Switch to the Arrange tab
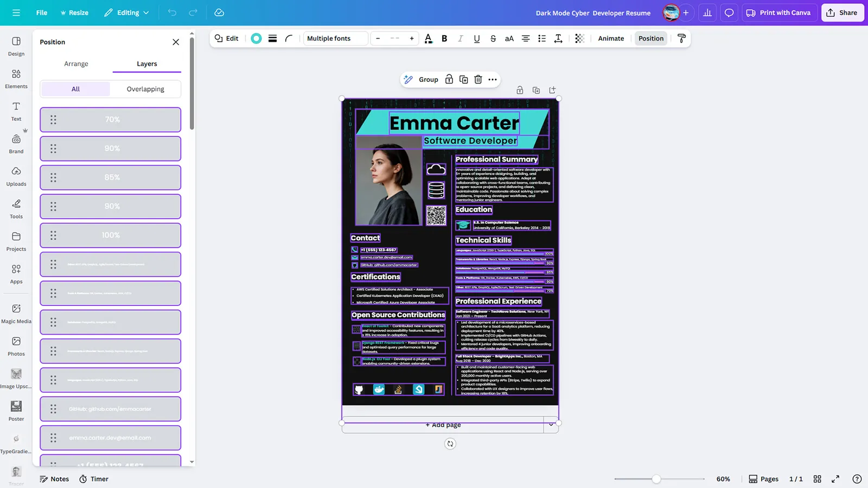 [76, 64]
